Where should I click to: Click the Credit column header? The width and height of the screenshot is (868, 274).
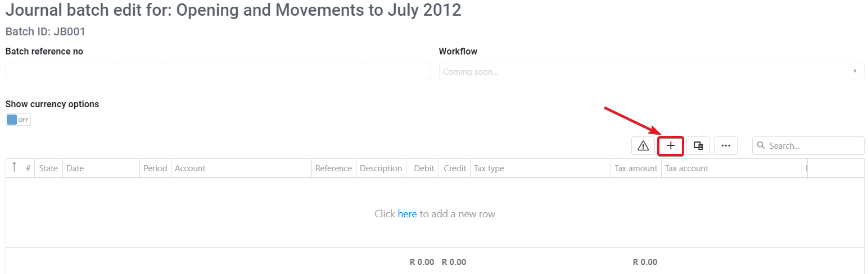point(455,168)
